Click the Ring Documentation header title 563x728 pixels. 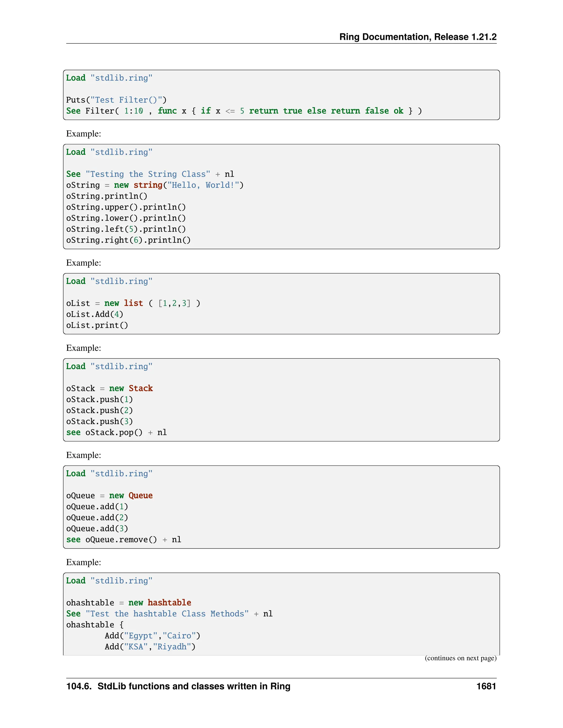click(418, 37)
